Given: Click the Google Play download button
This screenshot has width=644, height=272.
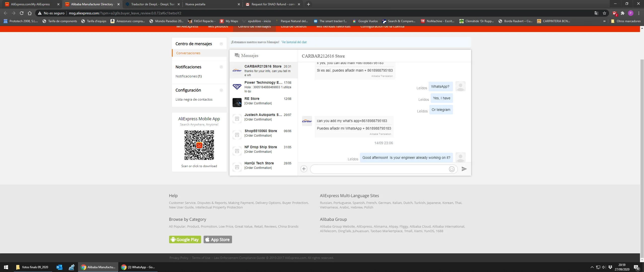Looking at the screenshot, I should click(x=185, y=239).
